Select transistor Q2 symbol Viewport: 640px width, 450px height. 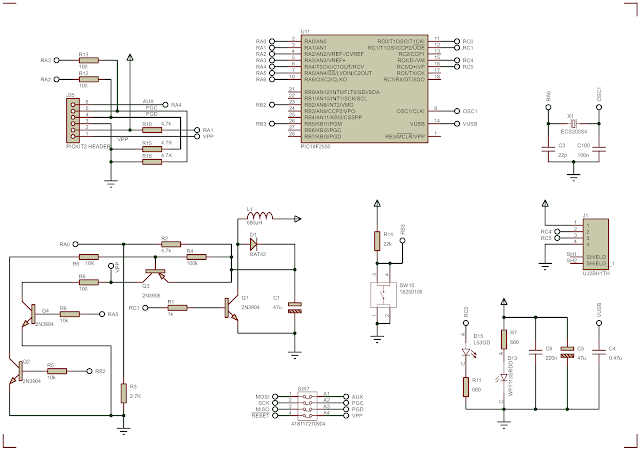[17, 371]
